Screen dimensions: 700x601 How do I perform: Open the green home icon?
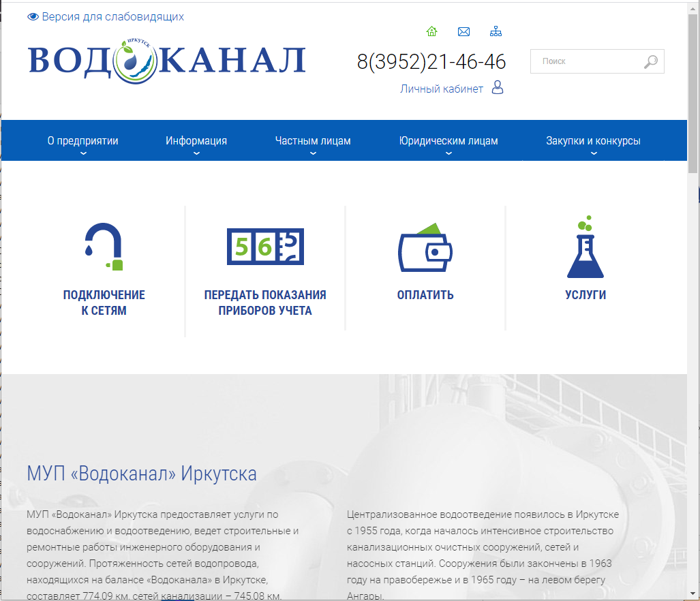tap(431, 31)
